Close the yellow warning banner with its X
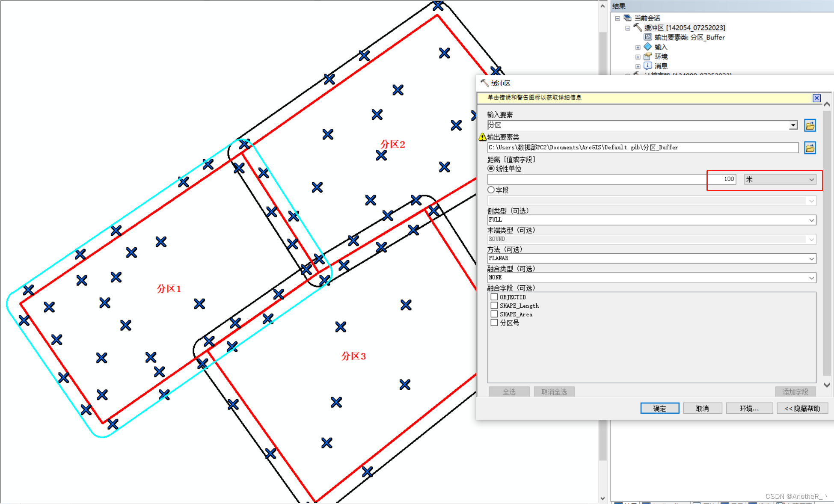 point(817,98)
